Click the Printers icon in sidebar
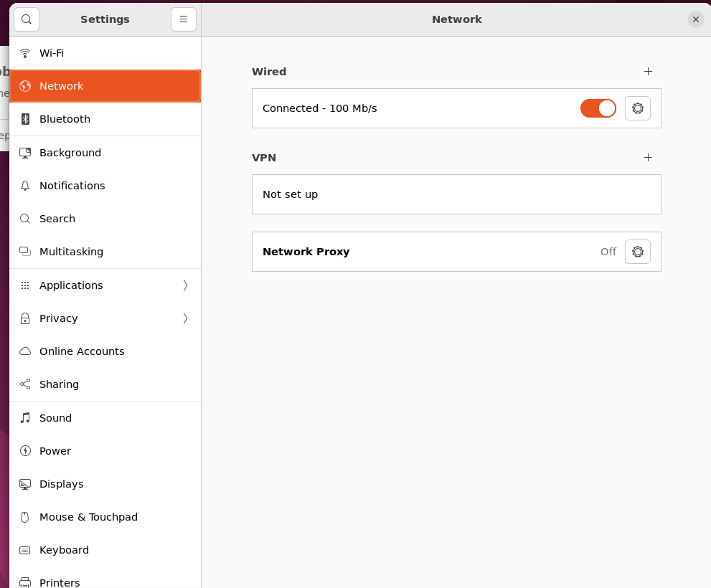The height and width of the screenshot is (588, 711). (x=25, y=582)
